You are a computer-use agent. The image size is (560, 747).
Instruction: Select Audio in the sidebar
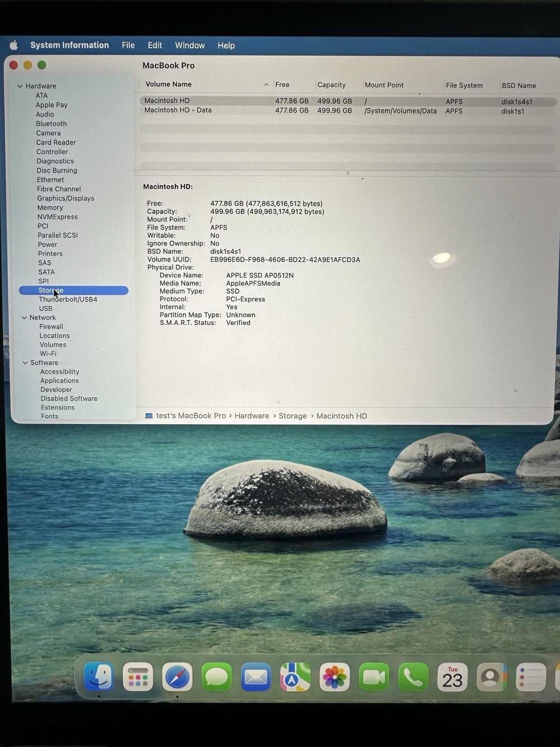[45, 114]
